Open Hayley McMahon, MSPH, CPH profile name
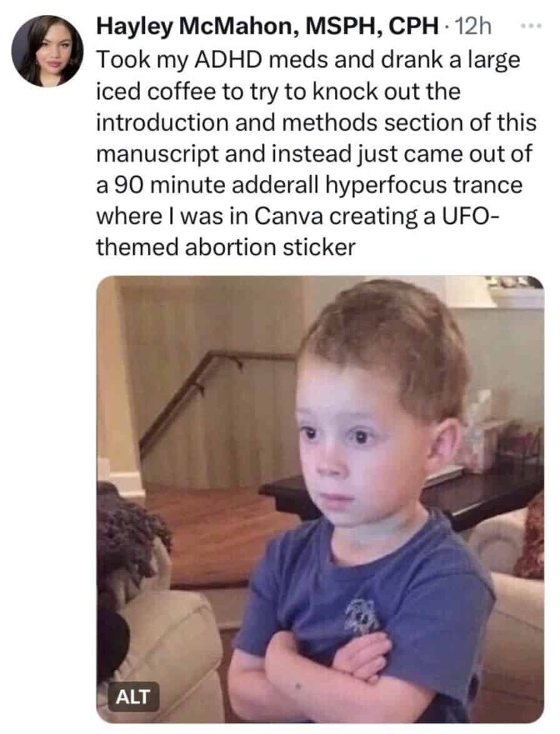560x734 pixels. click(x=267, y=27)
